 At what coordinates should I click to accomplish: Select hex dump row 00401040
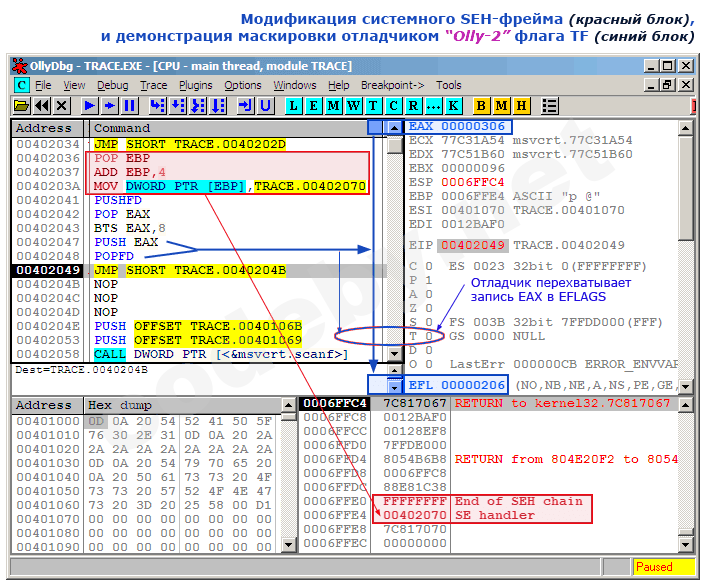pyautogui.click(x=144, y=477)
